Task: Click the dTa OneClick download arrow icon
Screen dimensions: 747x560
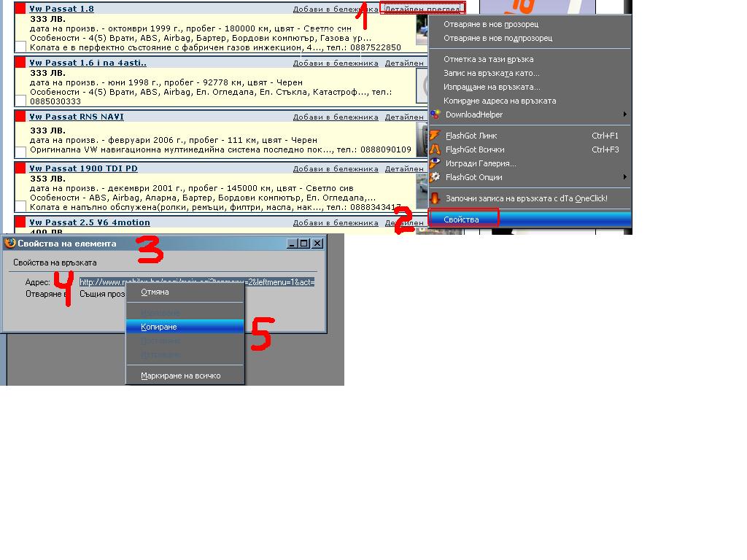Action: pos(436,198)
